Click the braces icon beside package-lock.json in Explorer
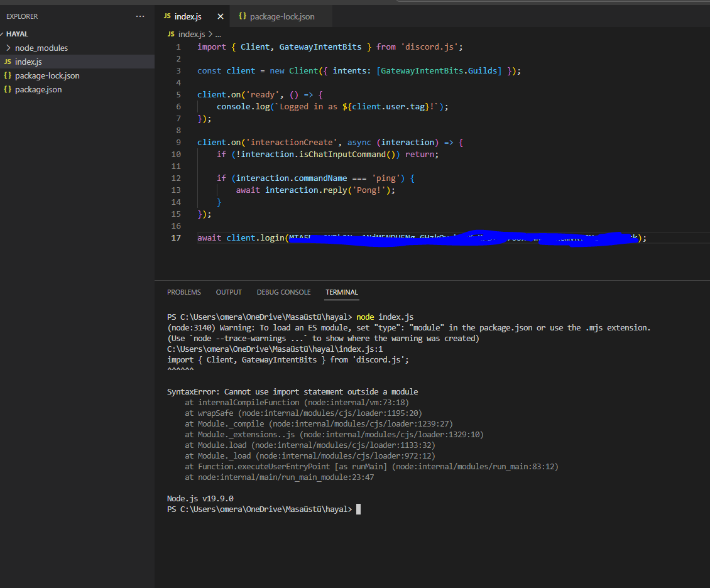Image resolution: width=710 pixels, height=588 pixels. [8, 75]
